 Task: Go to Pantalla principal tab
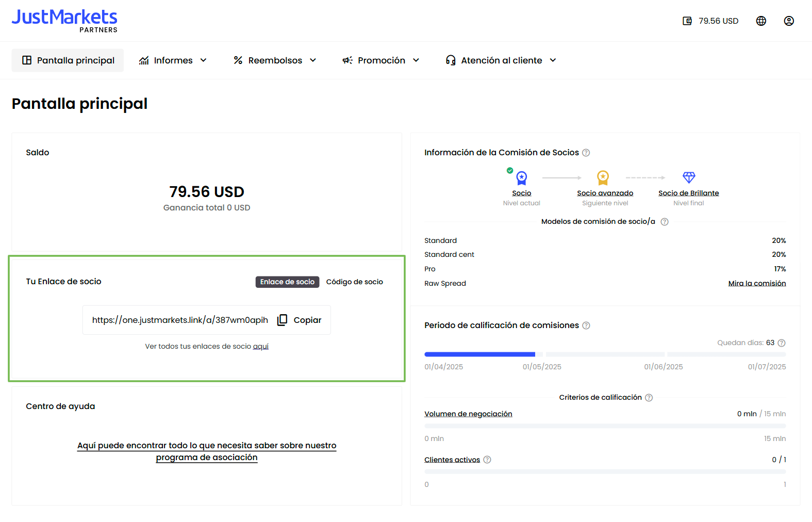(x=68, y=60)
